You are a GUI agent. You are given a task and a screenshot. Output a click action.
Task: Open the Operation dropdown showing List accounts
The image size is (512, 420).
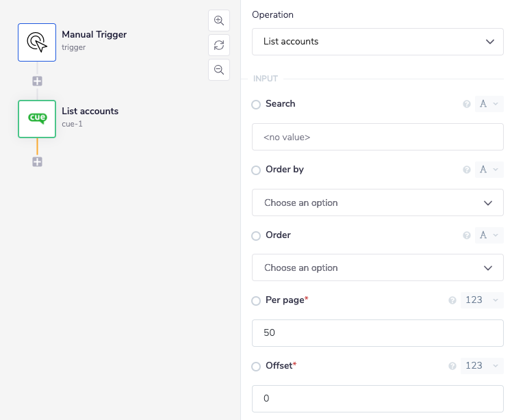tap(378, 42)
